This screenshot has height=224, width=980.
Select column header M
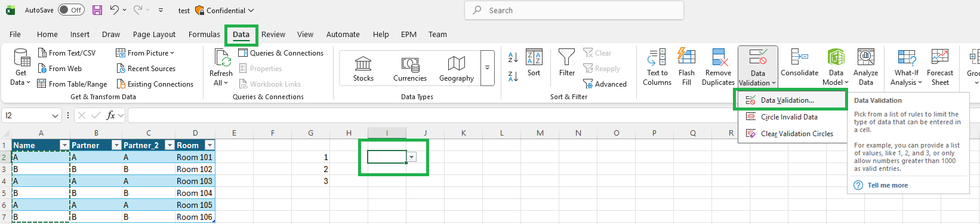(x=540, y=133)
